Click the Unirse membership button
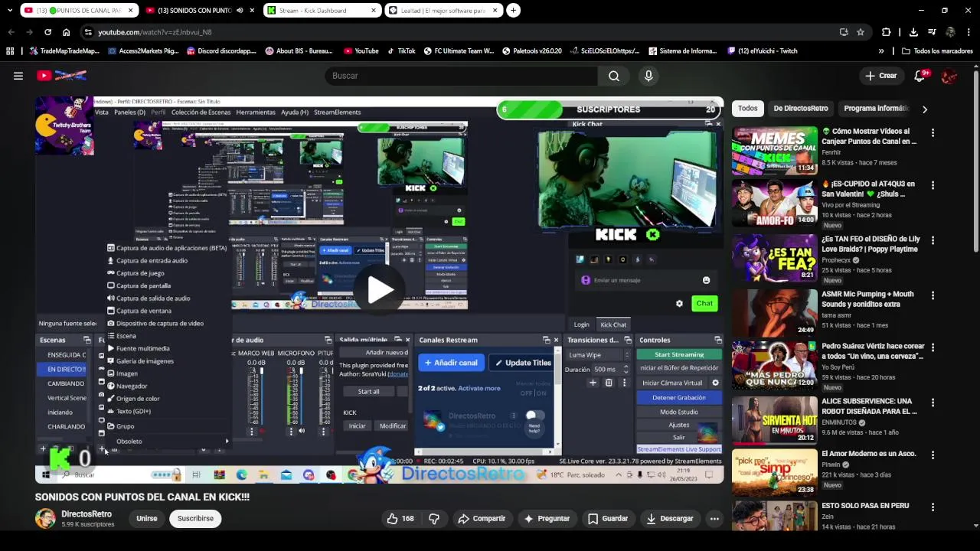The height and width of the screenshot is (551, 980). click(x=146, y=518)
